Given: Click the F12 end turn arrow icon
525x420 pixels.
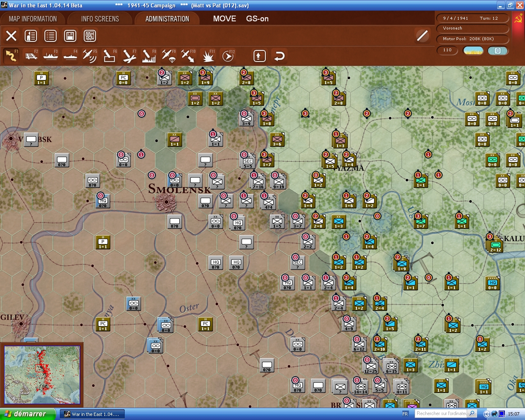Looking at the screenshot, I should pos(228,56).
